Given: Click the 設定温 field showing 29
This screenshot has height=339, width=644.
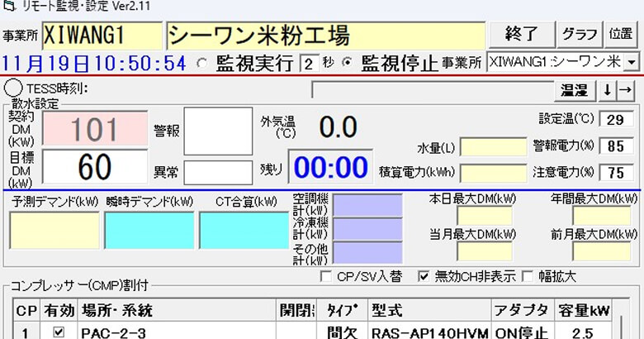Looking at the screenshot, I should [614, 119].
